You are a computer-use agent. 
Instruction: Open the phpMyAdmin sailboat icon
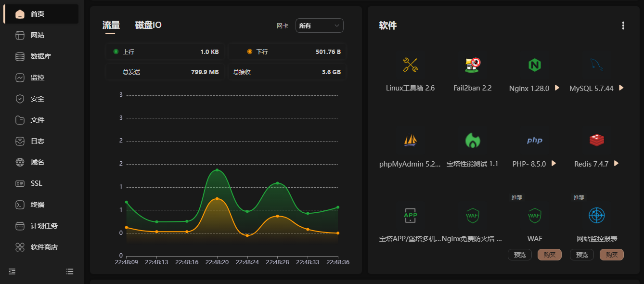point(410,140)
